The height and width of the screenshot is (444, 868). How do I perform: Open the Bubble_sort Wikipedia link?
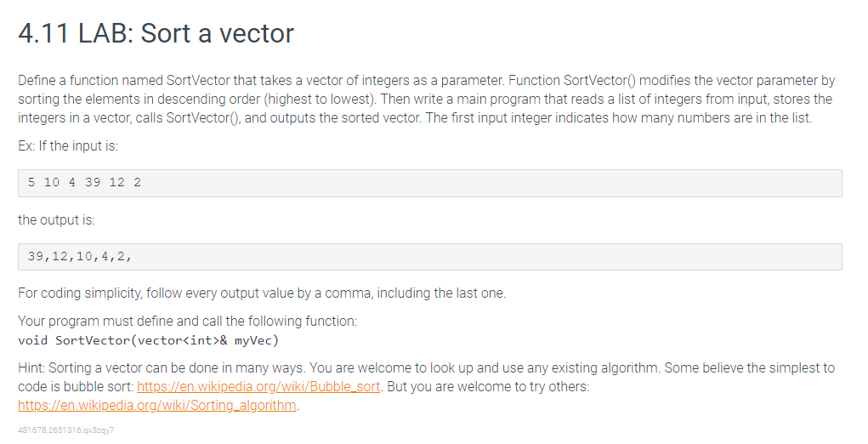(258, 386)
